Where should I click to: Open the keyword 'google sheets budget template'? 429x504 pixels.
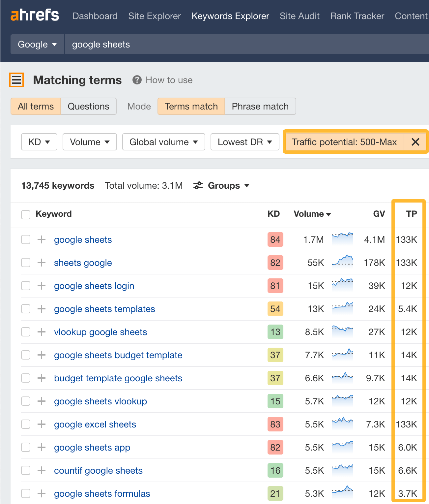click(118, 355)
